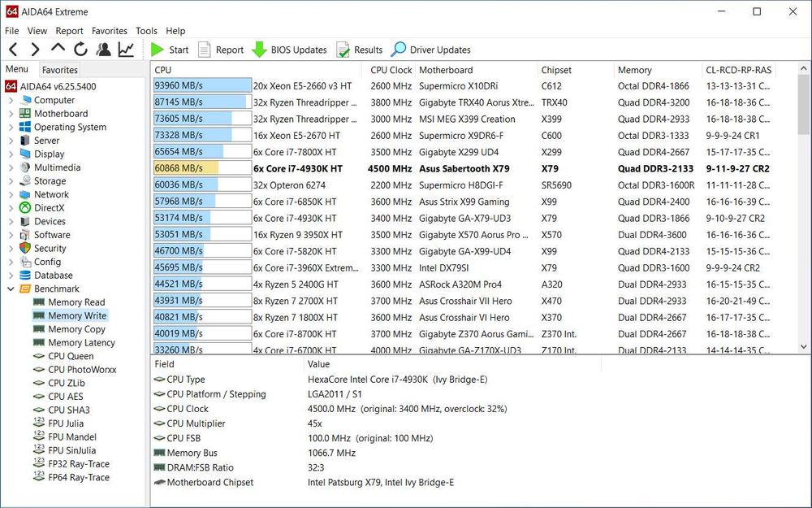Click the Report toolbar button
812x508 pixels.
(x=221, y=50)
